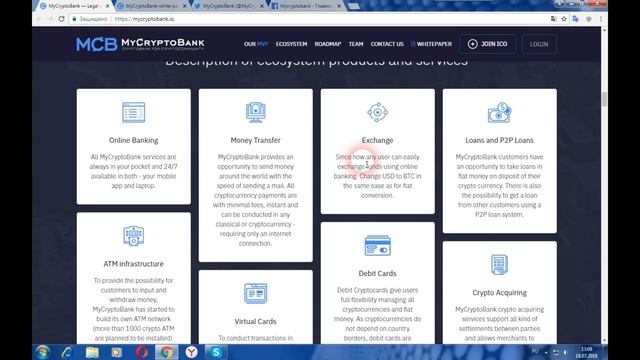Reload the page with the refresh icon
Viewport: 640px width, 360px height.
[x=62, y=19]
